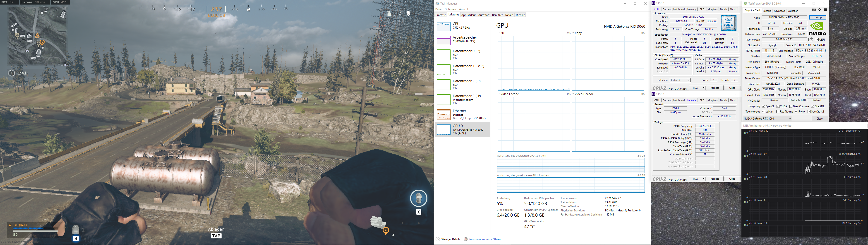Screen dimensions: 868x245
Task: Expand the 3D graph engine selector
Action: click(499, 33)
